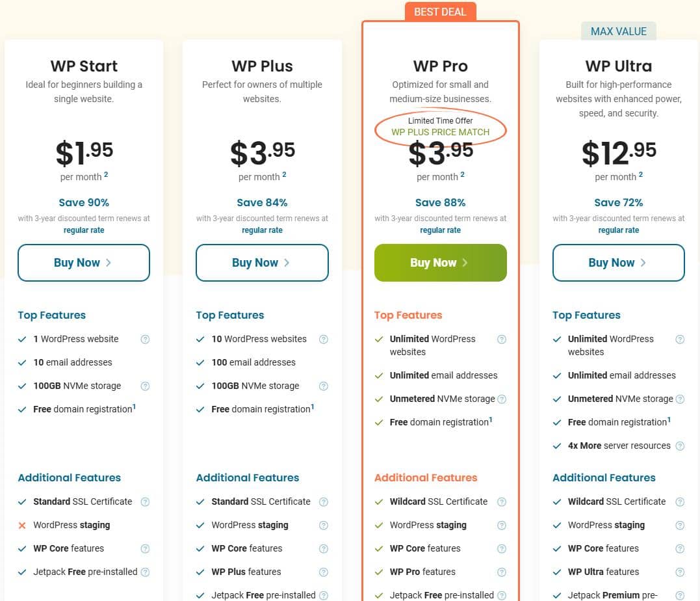The image size is (700, 601).
Task: Click help icon next to WP Plus 10 WordPress websites
Action: 324,340
